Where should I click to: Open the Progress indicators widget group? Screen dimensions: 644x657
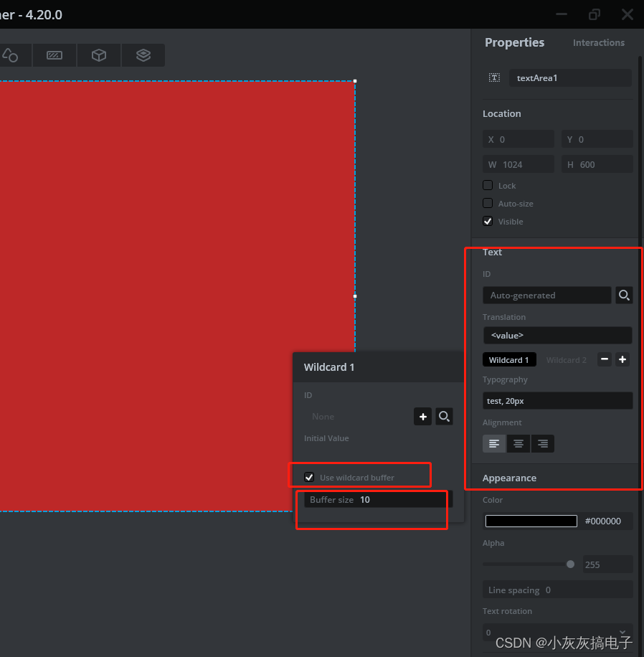(x=55, y=55)
